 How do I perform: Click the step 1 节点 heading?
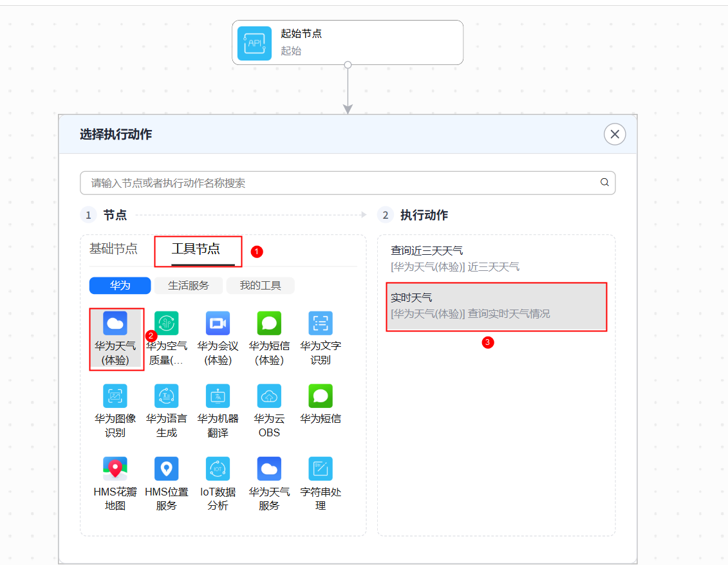115,215
